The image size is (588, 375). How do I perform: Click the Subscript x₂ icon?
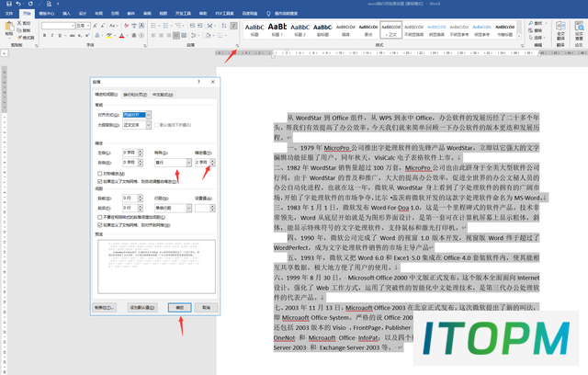[80, 36]
